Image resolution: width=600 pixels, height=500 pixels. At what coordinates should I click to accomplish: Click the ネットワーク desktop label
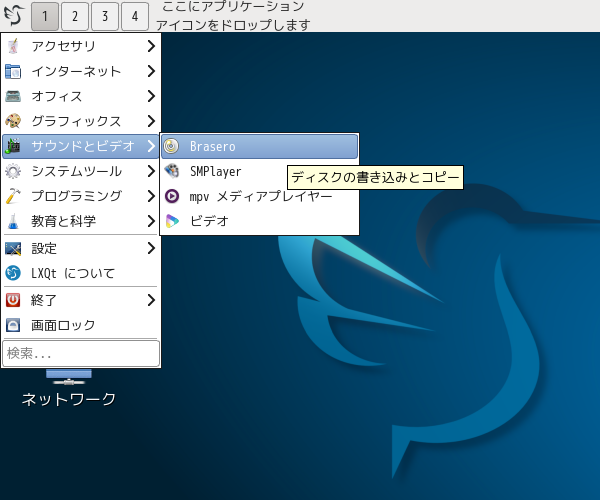(69, 399)
